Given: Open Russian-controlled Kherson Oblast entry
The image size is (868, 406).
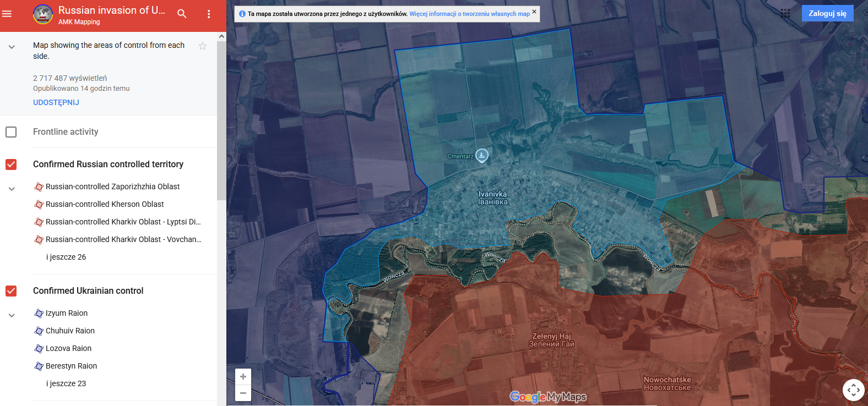Looking at the screenshot, I should pyautogui.click(x=105, y=204).
